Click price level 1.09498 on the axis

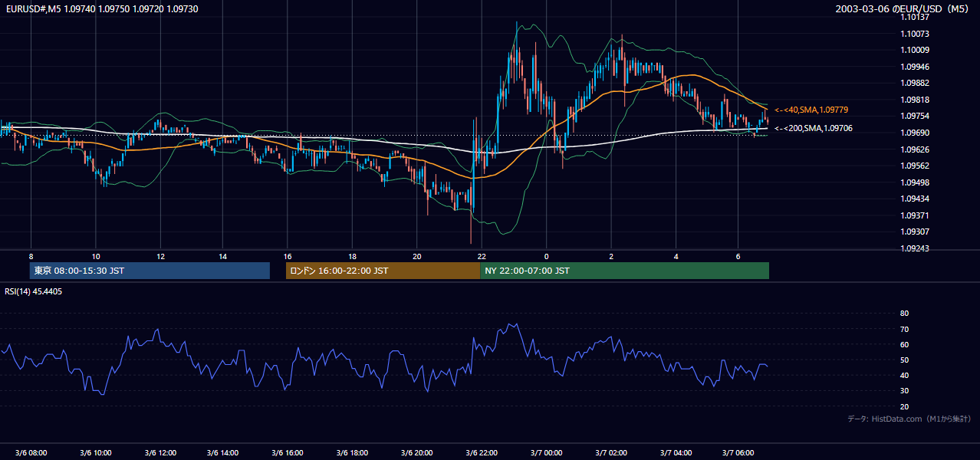(916, 182)
